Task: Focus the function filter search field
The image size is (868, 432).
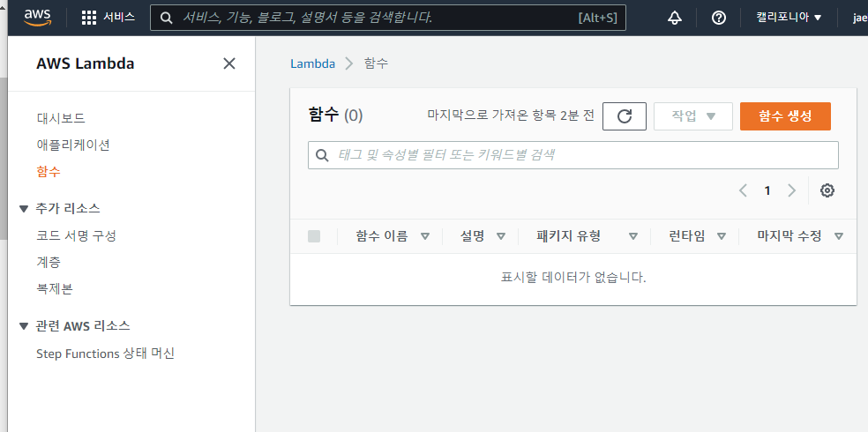Action: (x=573, y=155)
